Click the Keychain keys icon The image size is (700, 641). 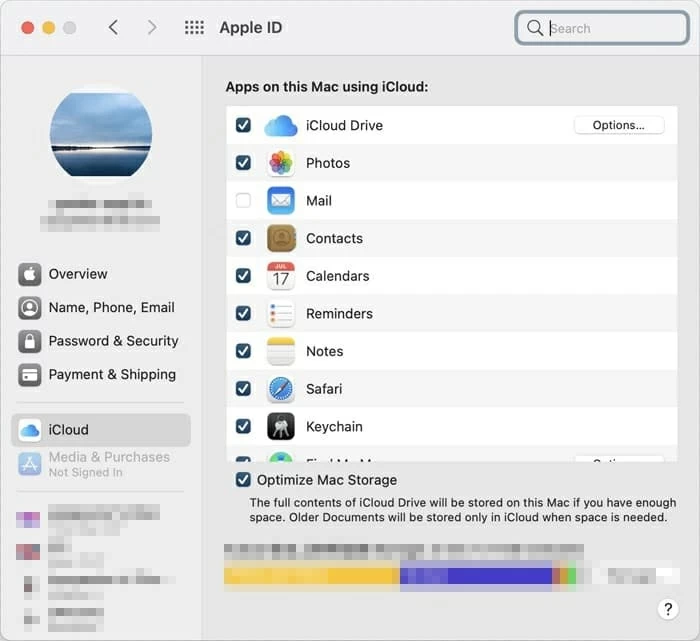[281, 426]
